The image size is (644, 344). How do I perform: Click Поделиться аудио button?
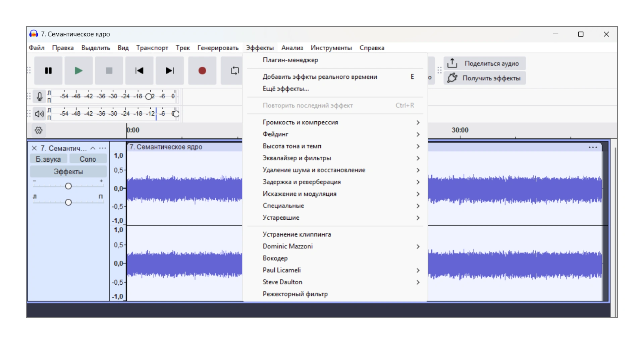point(485,63)
